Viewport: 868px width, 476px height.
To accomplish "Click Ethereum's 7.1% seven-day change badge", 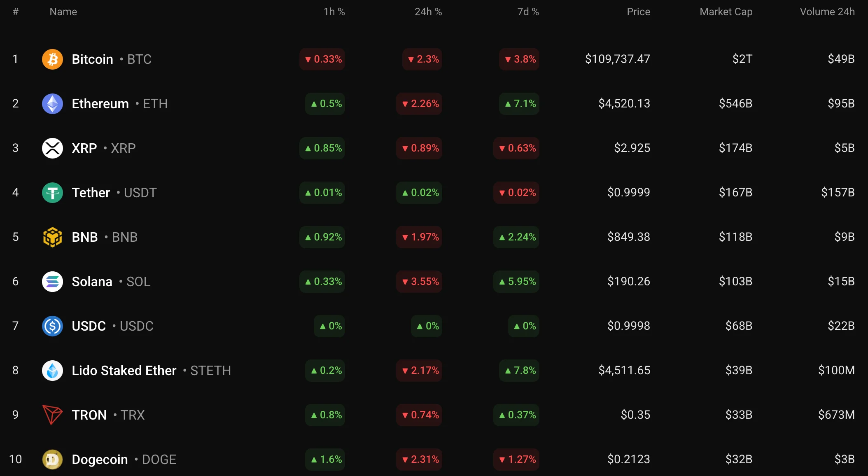I will click(x=520, y=104).
